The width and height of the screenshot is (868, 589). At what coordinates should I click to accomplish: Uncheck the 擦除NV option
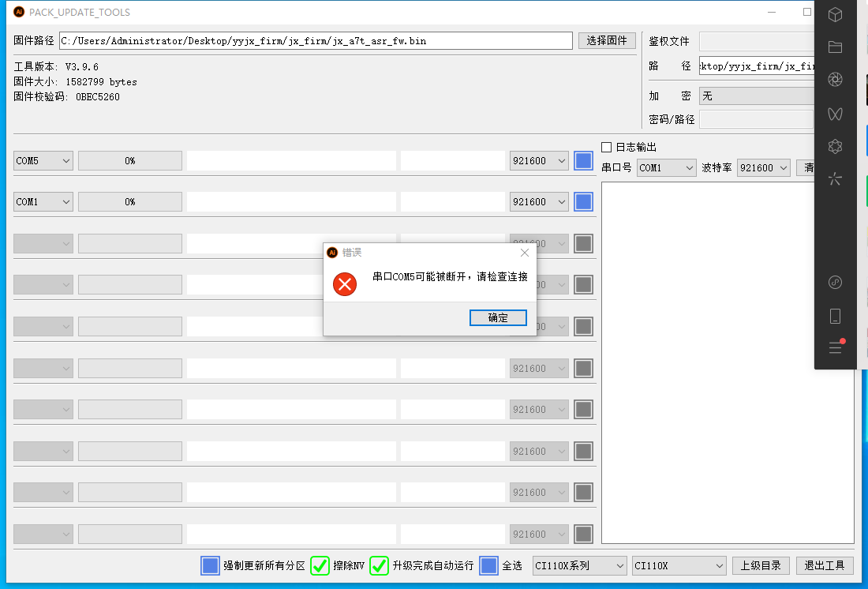point(320,565)
